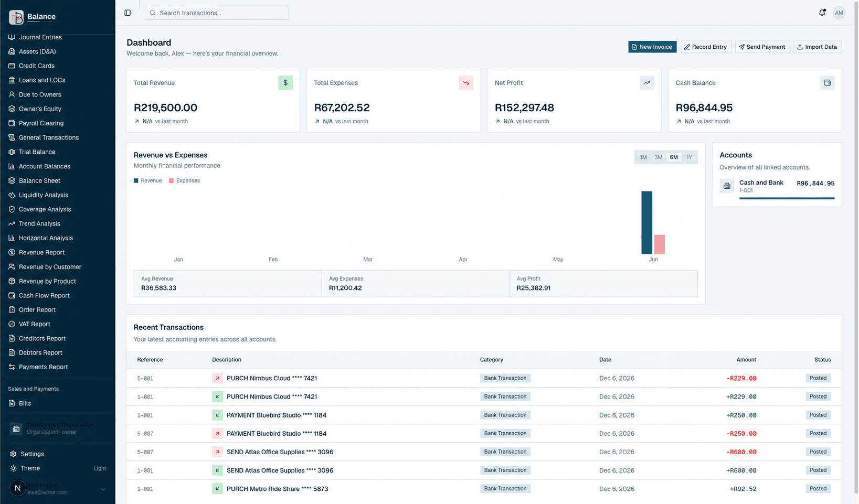Select the 1Y chart range
Image resolution: width=859 pixels, height=504 pixels.
coord(689,157)
